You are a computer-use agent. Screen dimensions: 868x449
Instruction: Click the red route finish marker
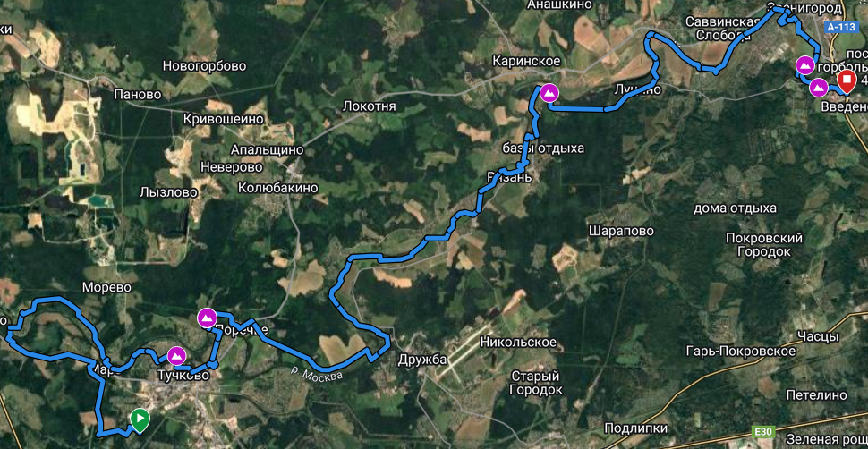click(x=846, y=82)
